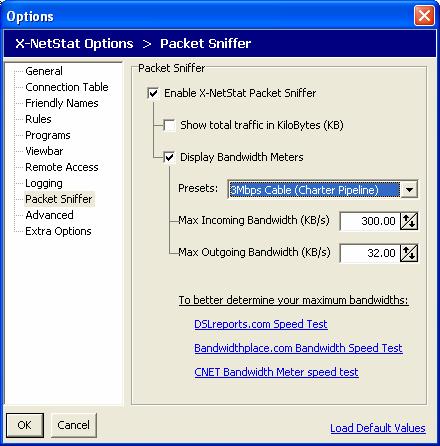Click the OK button
This screenshot has height=446, width=440.
point(25,425)
